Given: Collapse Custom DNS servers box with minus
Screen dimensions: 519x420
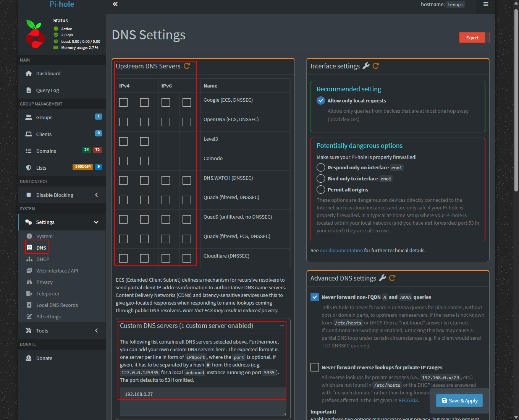Looking at the screenshot, I should (282, 326).
